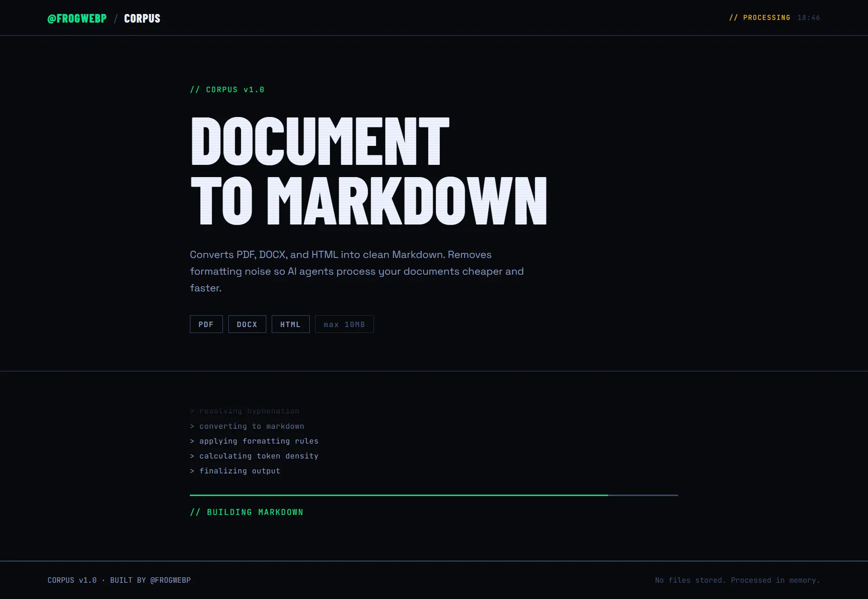Image resolution: width=868 pixels, height=599 pixels.
Task: Click footer 'CORPUS v1.0 · BUILT BY @FROGWEBP'
Action: (x=119, y=580)
